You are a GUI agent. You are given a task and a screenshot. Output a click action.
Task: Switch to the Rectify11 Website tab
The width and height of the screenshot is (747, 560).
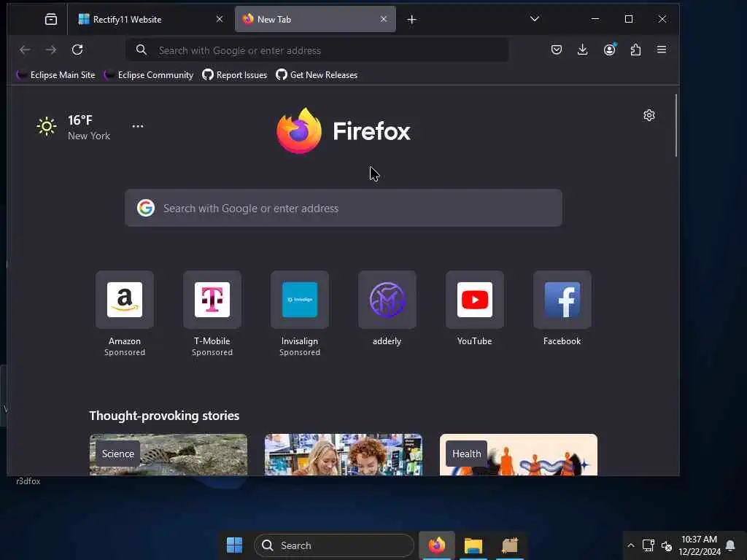pyautogui.click(x=150, y=19)
